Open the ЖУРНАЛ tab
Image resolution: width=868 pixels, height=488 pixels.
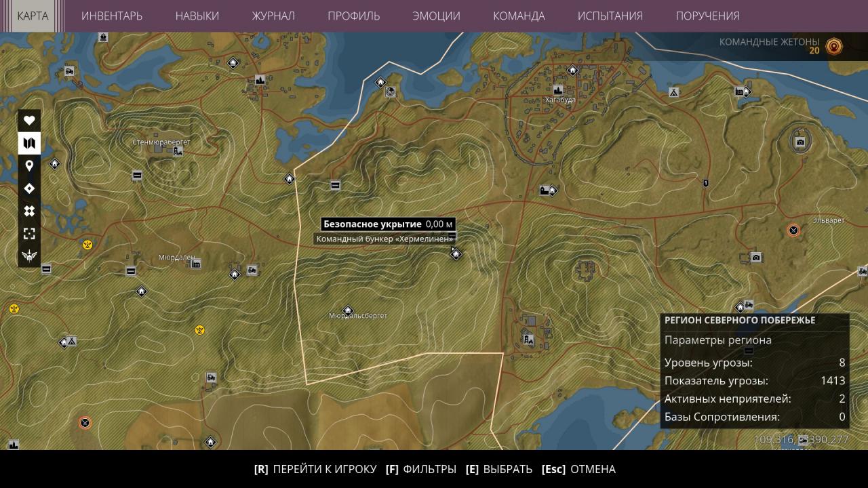[x=273, y=16]
